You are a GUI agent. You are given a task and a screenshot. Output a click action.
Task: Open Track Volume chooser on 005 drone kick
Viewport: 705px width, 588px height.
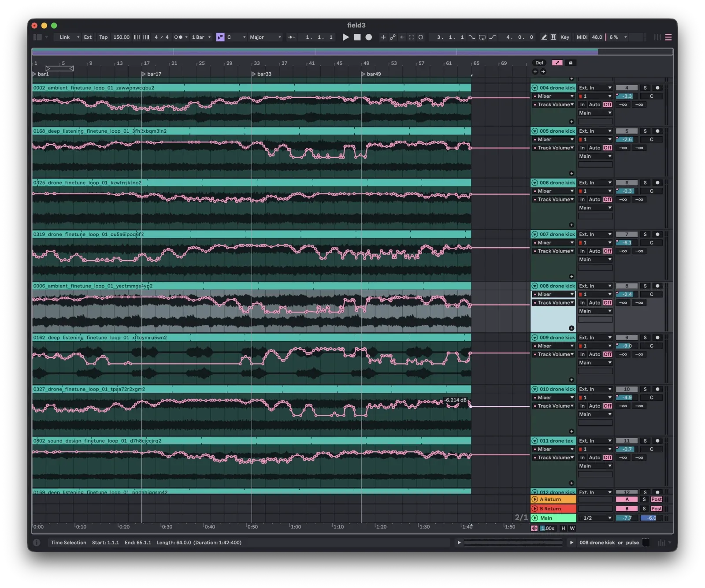[553, 148]
